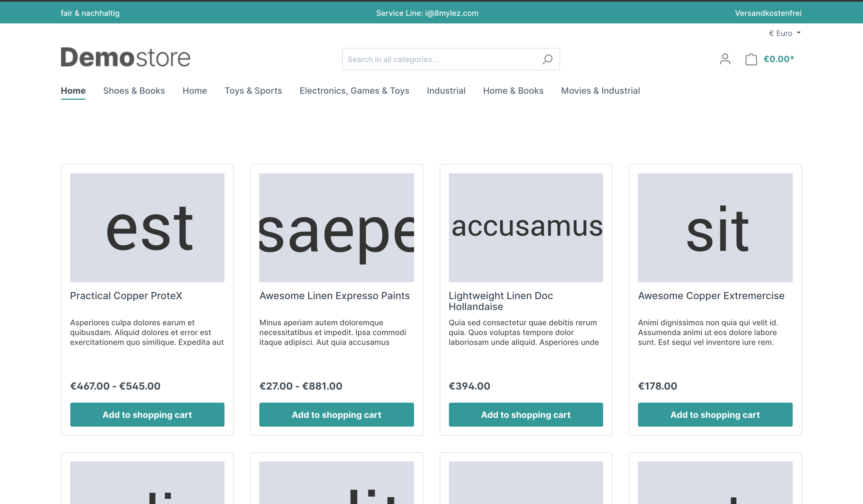
Task: Open the shopping bag cart icon
Action: click(x=751, y=59)
